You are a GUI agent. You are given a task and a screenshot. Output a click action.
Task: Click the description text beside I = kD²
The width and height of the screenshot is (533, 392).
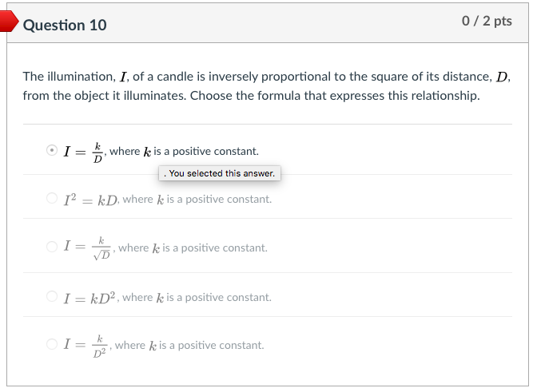pyautogui.click(x=197, y=297)
